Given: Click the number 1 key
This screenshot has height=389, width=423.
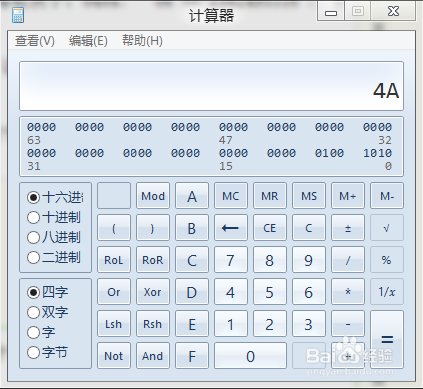Looking at the screenshot, I should pos(231,324).
